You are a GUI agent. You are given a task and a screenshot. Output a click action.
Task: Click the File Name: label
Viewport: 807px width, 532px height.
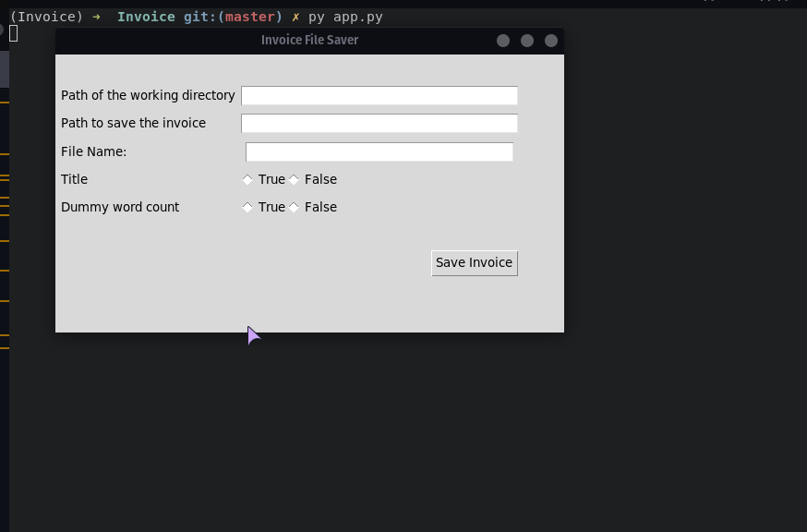tap(93, 151)
